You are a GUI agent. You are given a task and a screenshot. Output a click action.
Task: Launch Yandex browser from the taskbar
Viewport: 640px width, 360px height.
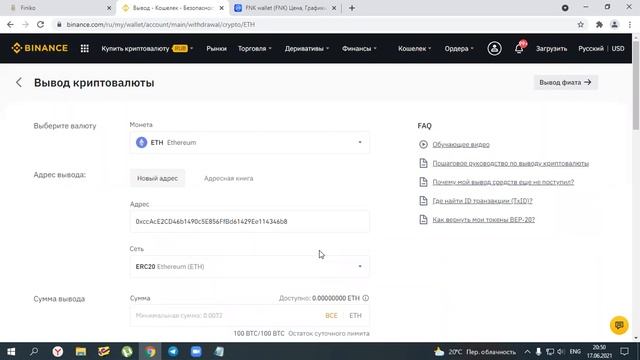point(58,351)
